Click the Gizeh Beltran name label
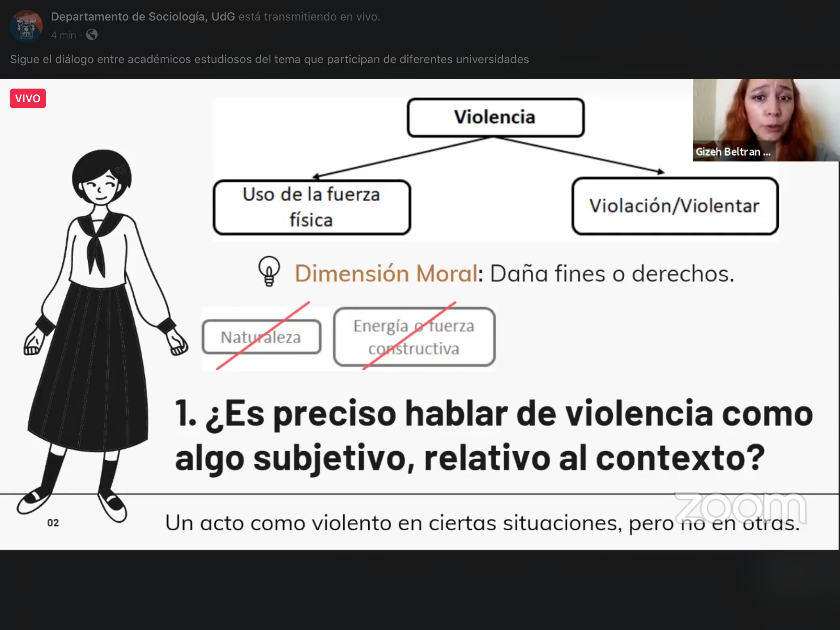Image resolution: width=840 pixels, height=630 pixels. [733, 152]
